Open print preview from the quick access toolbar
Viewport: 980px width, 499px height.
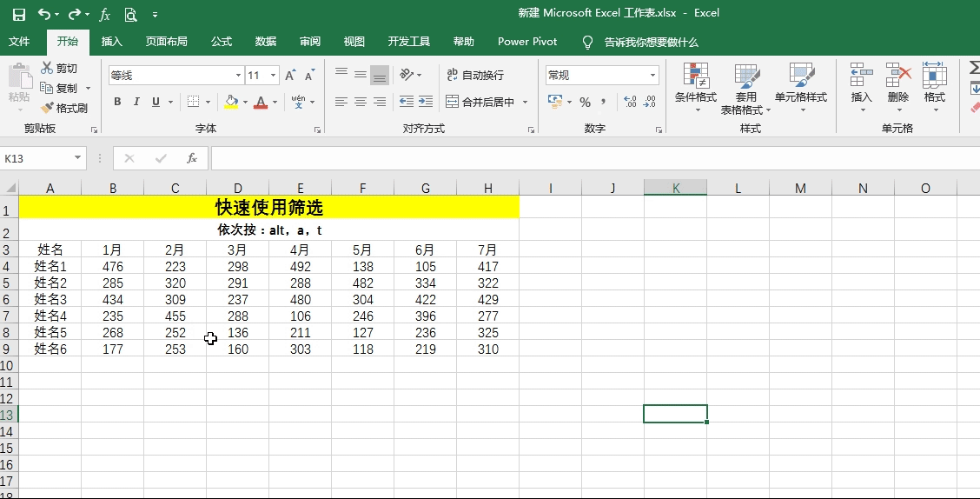[130, 15]
